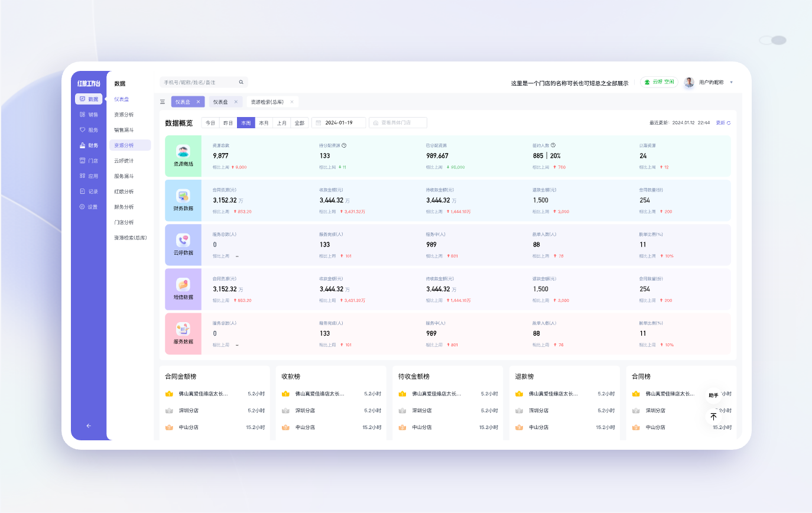Click the user avatar picture

pyautogui.click(x=689, y=82)
